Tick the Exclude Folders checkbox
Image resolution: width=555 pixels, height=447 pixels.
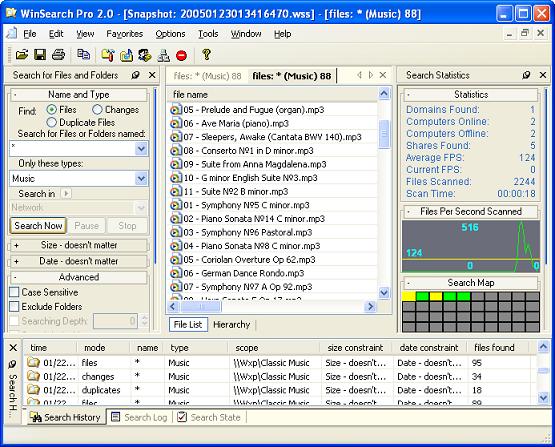14,306
